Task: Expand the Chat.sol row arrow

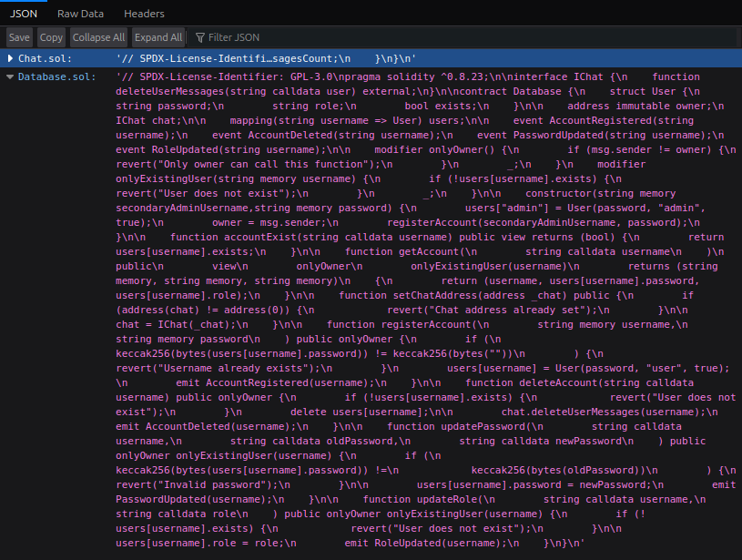Action: pyautogui.click(x=9, y=58)
